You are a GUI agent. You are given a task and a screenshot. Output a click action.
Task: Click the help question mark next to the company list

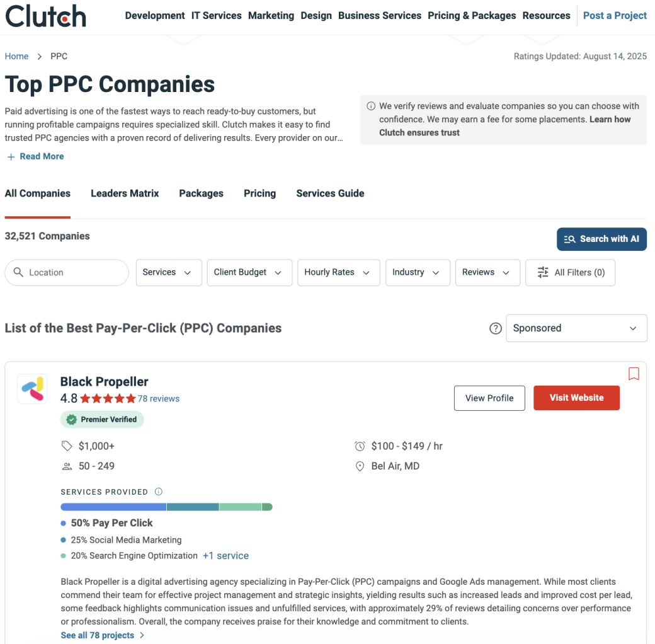point(496,328)
